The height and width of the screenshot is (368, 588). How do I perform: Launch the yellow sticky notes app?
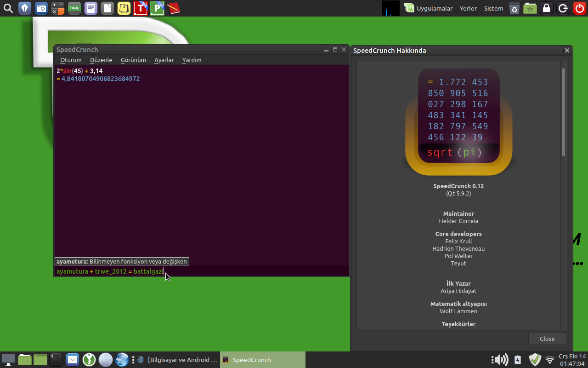[x=124, y=8]
